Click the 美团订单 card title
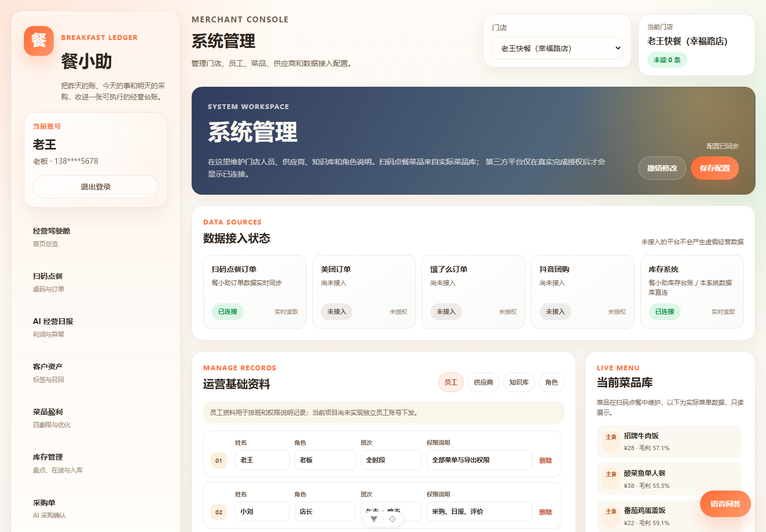The height and width of the screenshot is (532, 766). [x=336, y=269]
